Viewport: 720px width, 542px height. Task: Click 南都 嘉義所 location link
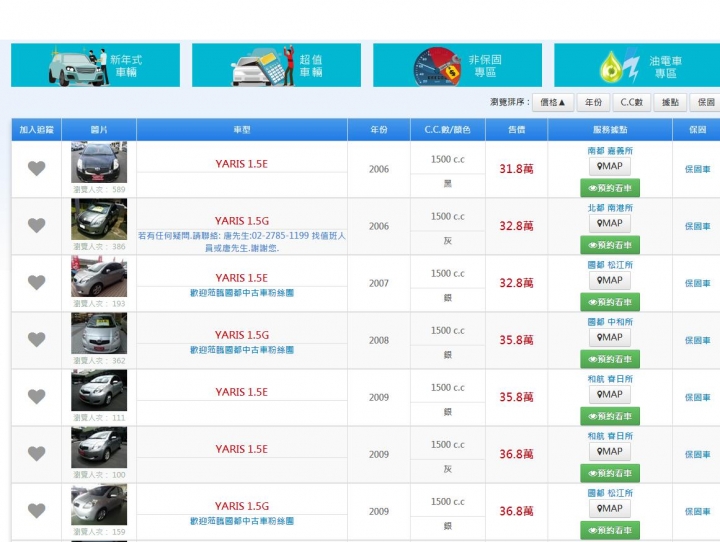tap(610, 151)
